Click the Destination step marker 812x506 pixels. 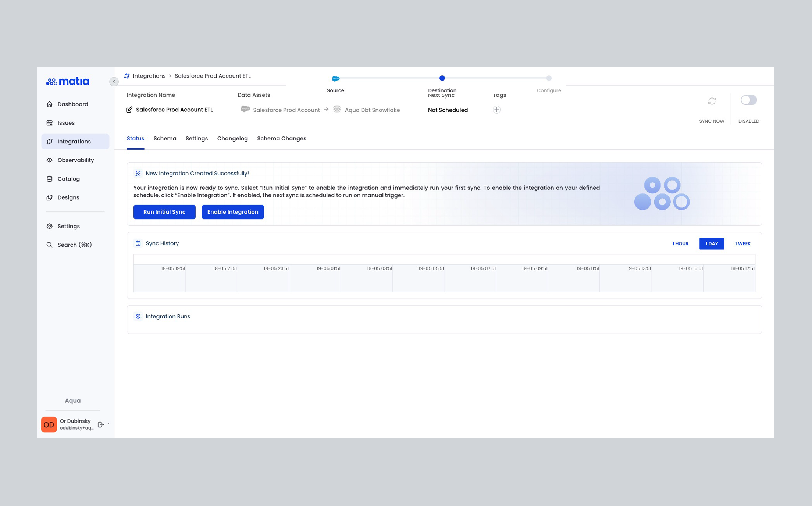(x=442, y=78)
